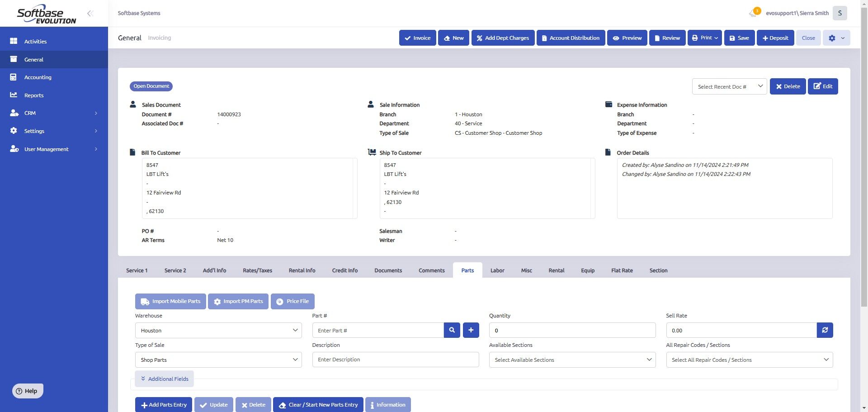The width and height of the screenshot is (868, 412).
Task: Click Import PM Parts
Action: (x=238, y=301)
